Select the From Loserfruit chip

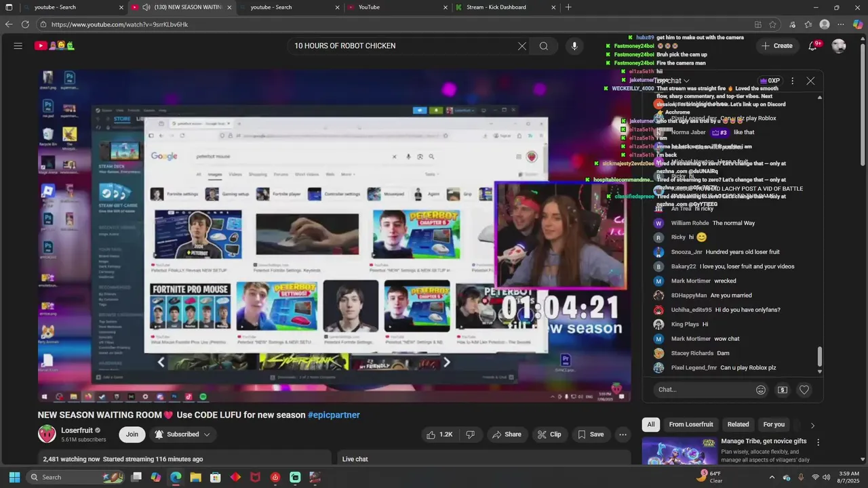coord(691,424)
